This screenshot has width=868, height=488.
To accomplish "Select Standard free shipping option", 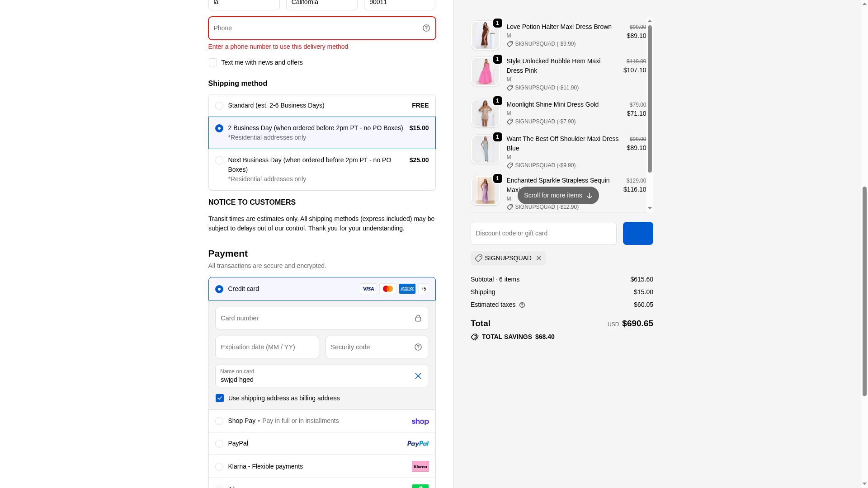I will click(x=219, y=106).
